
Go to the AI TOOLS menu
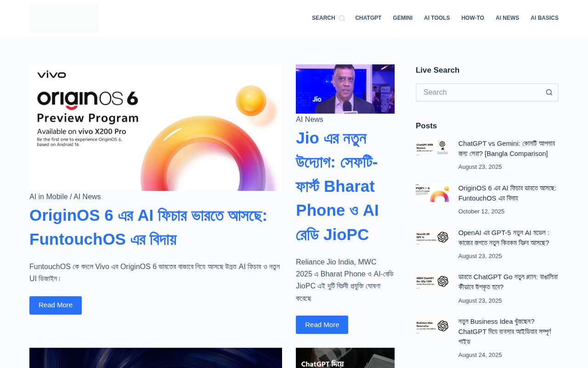click(437, 18)
